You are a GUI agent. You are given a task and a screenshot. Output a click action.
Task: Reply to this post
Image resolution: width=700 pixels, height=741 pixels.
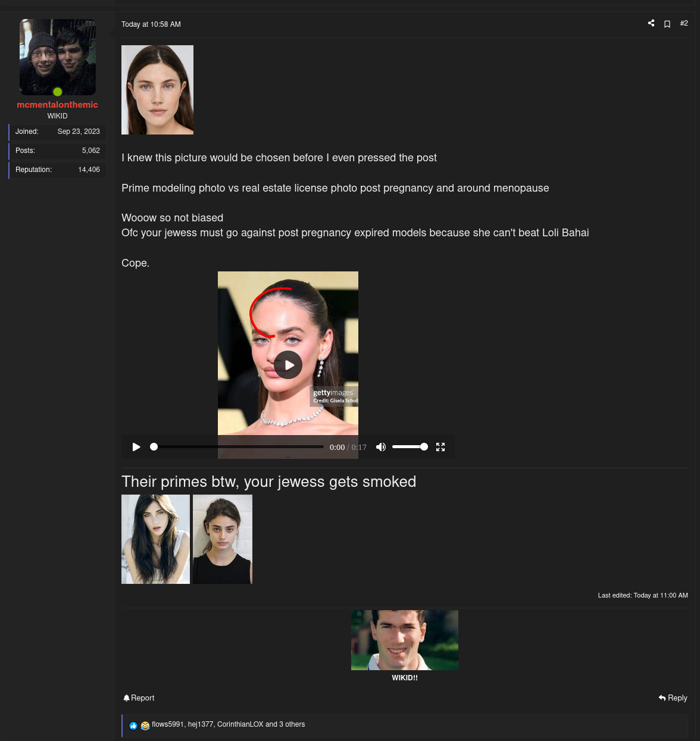click(673, 698)
